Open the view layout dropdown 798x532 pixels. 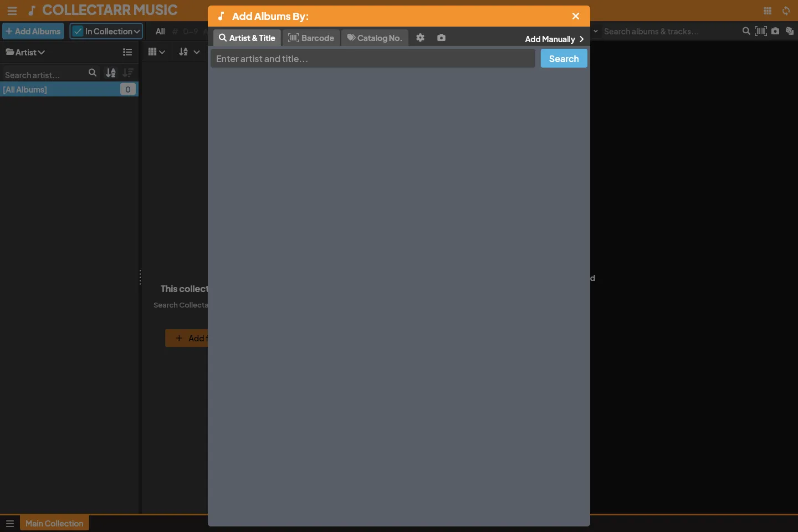point(157,52)
